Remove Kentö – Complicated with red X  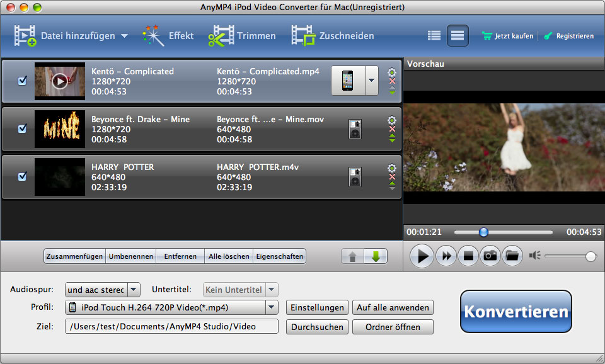(x=392, y=81)
